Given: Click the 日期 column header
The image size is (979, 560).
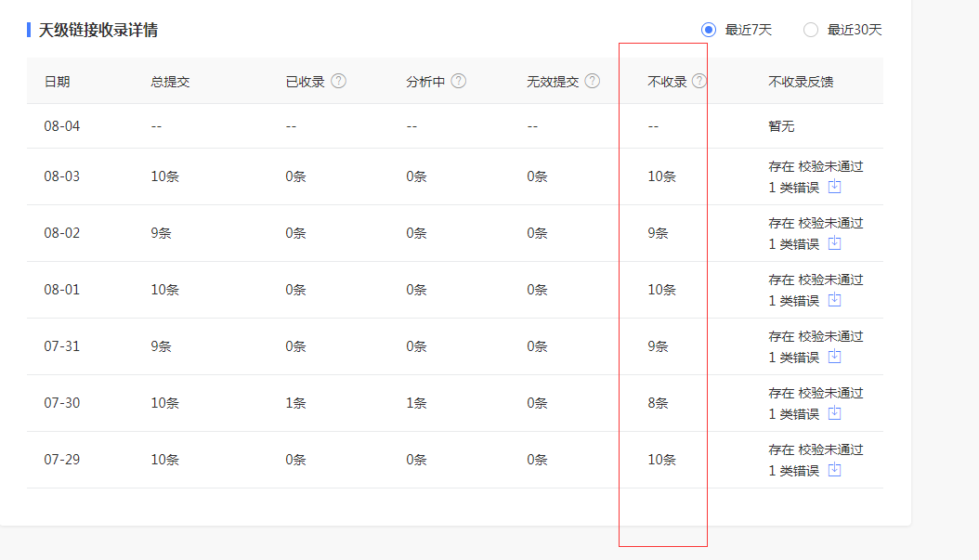Looking at the screenshot, I should [x=57, y=82].
